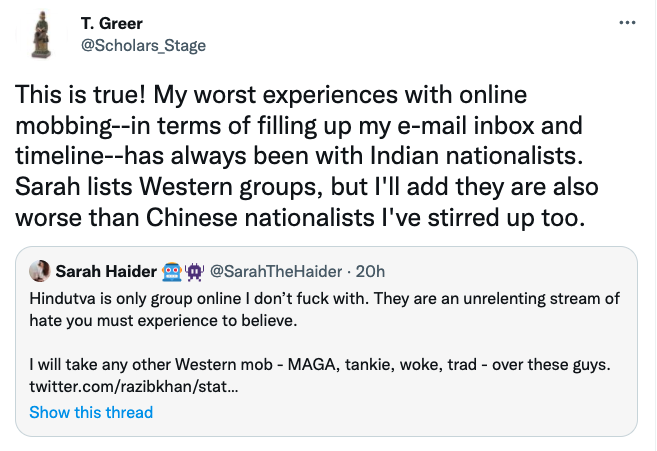Click the 20h timestamp on quoted tweet

click(368, 271)
